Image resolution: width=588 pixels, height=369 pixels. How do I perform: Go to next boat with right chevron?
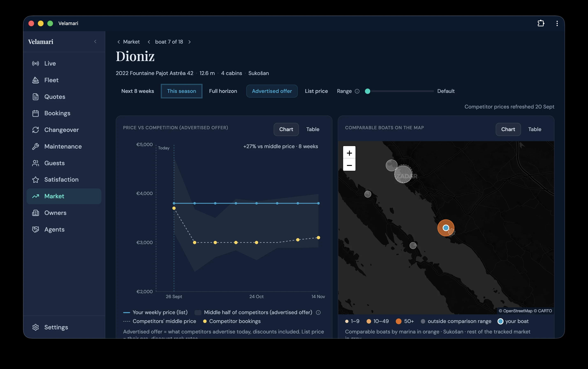190,42
